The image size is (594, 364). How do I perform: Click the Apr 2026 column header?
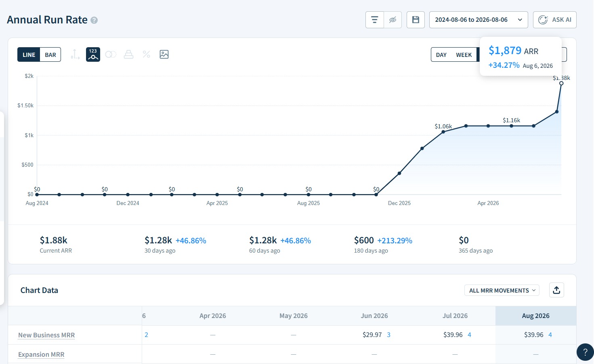(x=213, y=316)
